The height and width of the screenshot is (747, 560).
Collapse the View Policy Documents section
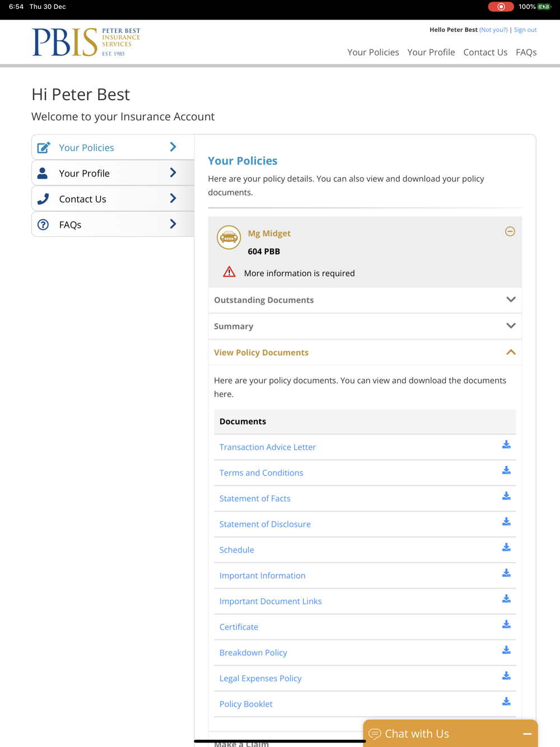pyautogui.click(x=510, y=352)
